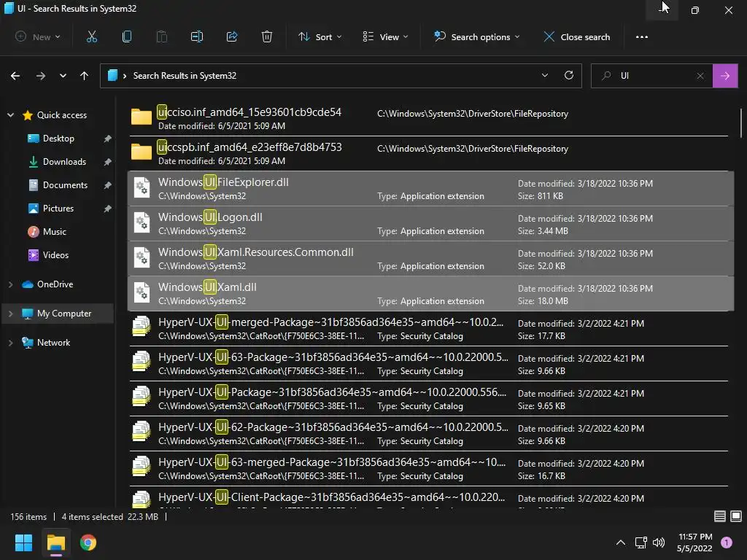Select Windows.UI.Xaml.Resources.Common.dll file
The image size is (747, 560).
430,259
